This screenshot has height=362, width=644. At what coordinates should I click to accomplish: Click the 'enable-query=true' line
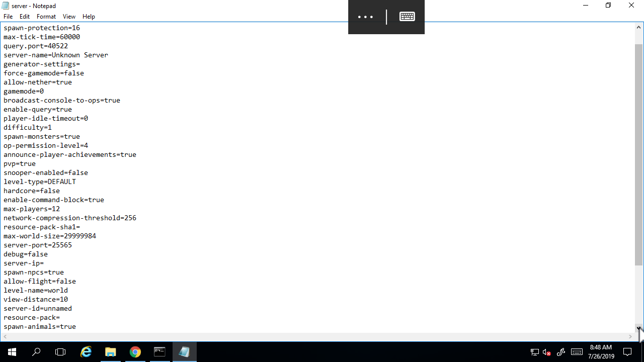click(x=38, y=109)
